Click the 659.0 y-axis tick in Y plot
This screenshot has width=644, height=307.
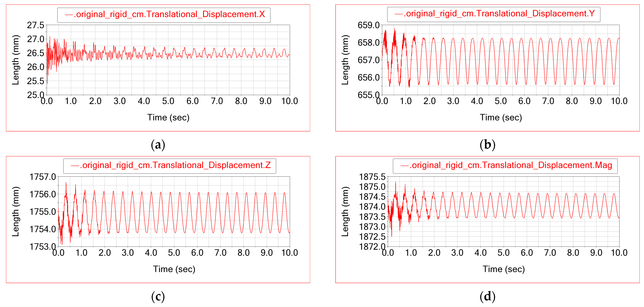368,25
